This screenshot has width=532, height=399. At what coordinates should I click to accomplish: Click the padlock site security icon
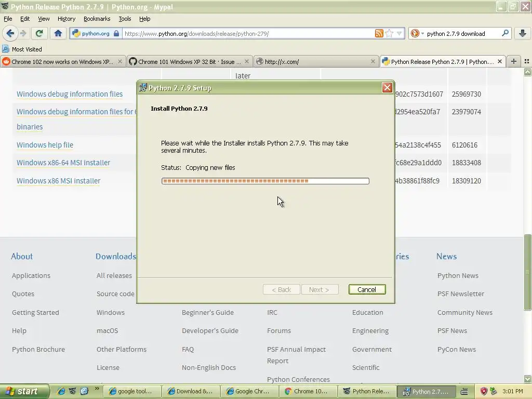click(116, 33)
